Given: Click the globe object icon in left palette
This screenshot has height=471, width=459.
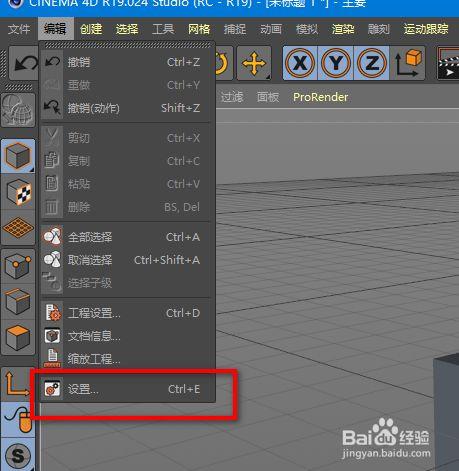Looking at the screenshot, I should click(18, 110).
